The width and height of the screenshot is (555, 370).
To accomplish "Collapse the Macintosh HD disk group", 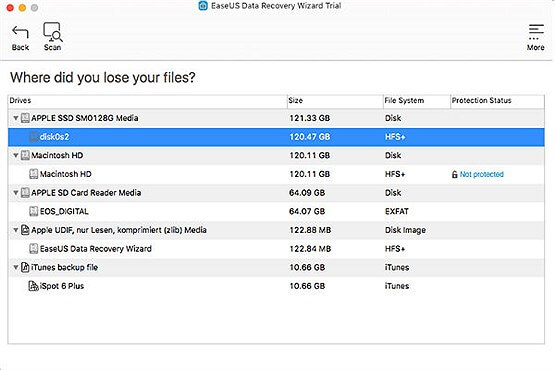I will pos(16,155).
